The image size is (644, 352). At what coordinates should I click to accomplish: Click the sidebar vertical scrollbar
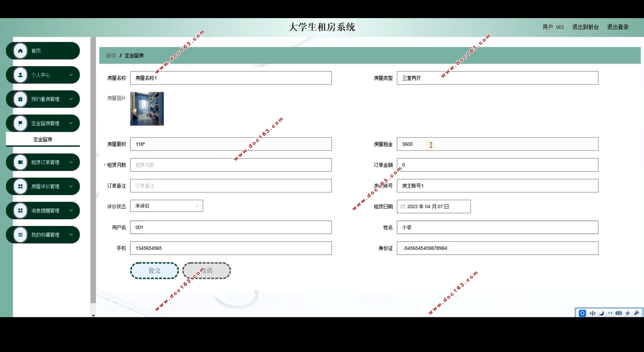(x=93, y=170)
